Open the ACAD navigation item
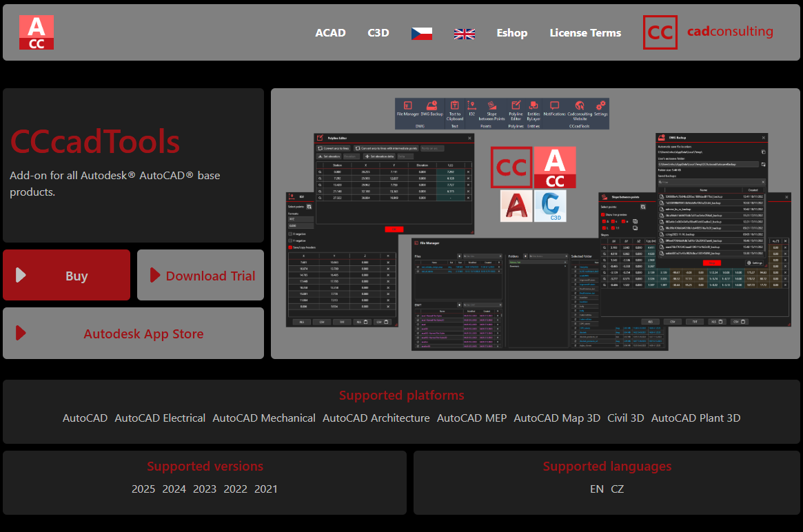This screenshot has height=532, width=803. (x=330, y=33)
